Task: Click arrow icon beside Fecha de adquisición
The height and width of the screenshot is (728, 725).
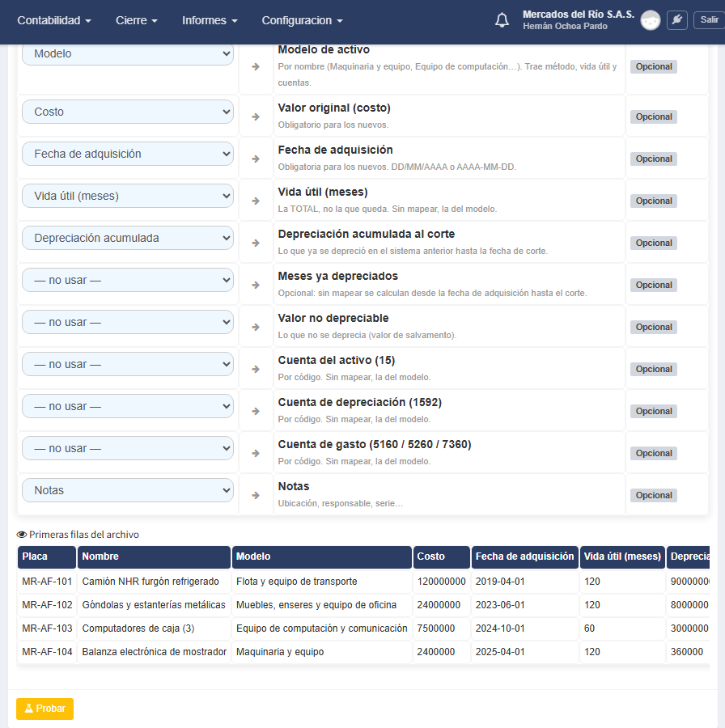Action: 256,159
